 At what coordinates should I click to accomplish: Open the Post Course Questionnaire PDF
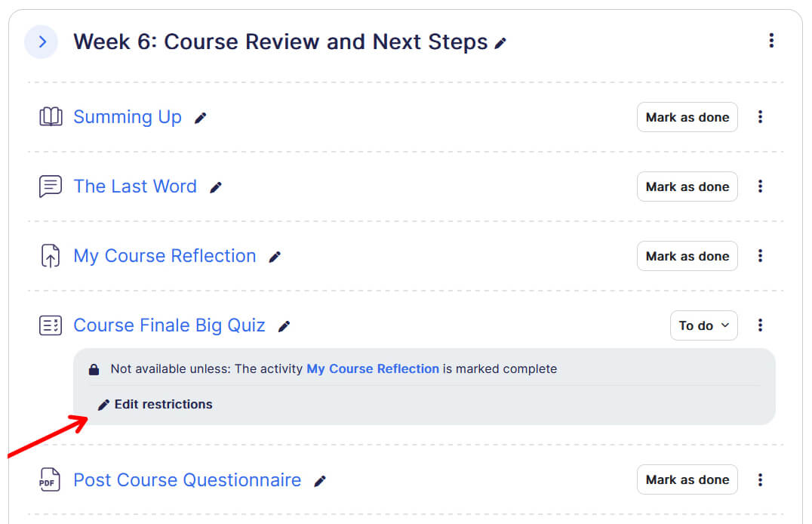coord(187,480)
